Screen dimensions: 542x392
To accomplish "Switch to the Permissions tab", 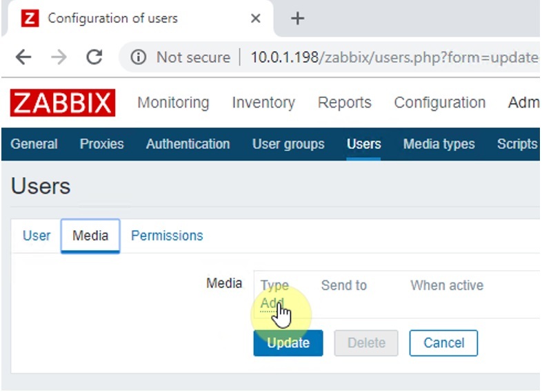I will [167, 236].
